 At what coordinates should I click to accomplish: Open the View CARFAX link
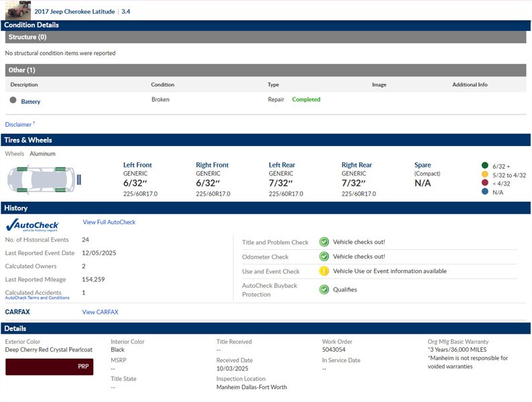pyautogui.click(x=100, y=312)
